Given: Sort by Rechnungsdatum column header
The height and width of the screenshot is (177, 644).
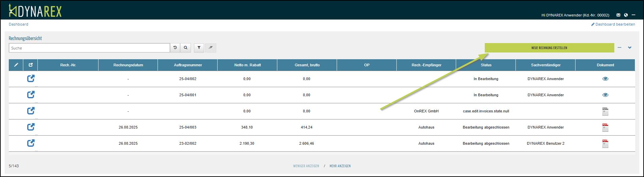Looking at the screenshot, I should [x=128, y=65].
